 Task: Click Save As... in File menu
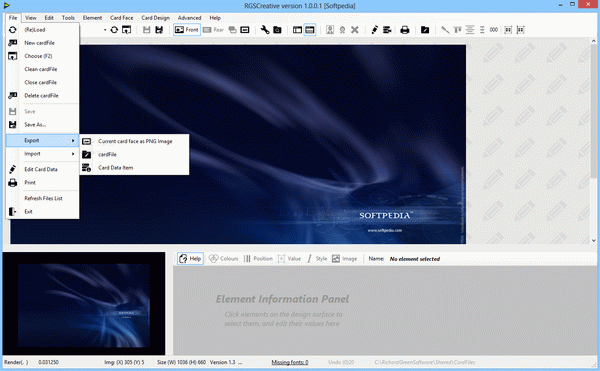[x=42, y=125]
